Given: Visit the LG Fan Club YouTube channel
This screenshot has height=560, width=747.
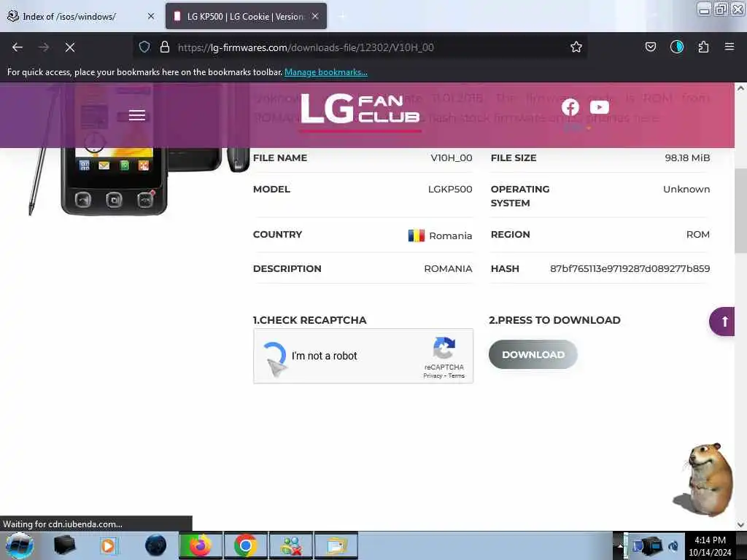Looking at the screenshot, I should (600, 107).
